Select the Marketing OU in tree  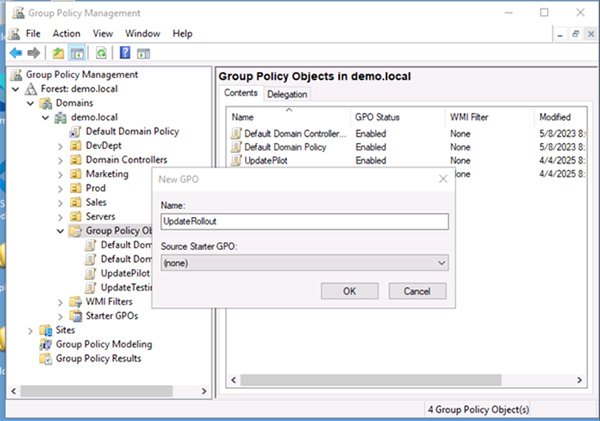[106, 174]
